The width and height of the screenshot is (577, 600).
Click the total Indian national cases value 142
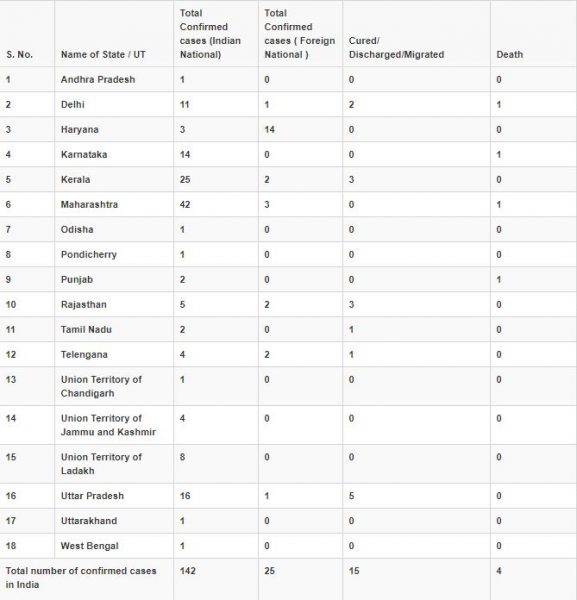coord(187,571)
